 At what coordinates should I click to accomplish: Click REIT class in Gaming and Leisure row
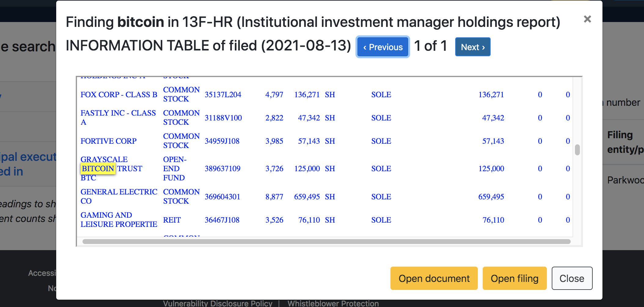point(172,220)
